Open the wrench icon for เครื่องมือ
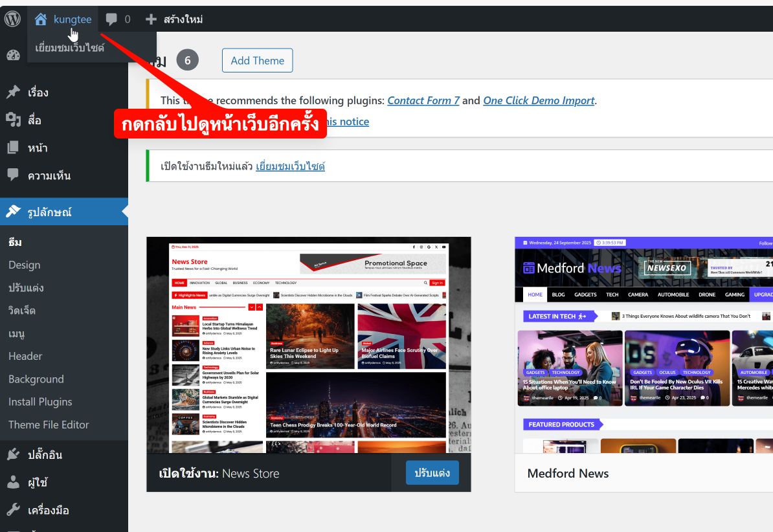773x532 pixels. 13,510
